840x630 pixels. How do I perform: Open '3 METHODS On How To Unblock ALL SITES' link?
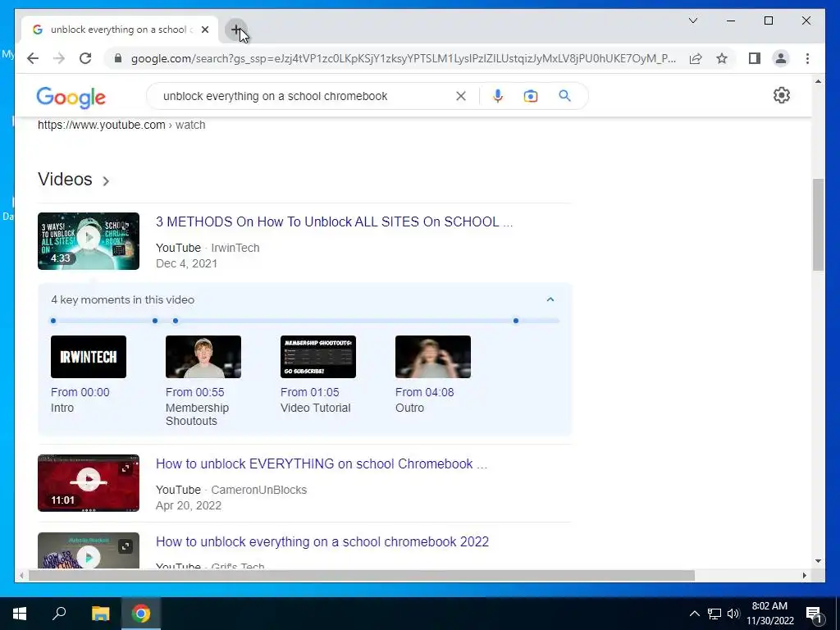tap(335, 221)
